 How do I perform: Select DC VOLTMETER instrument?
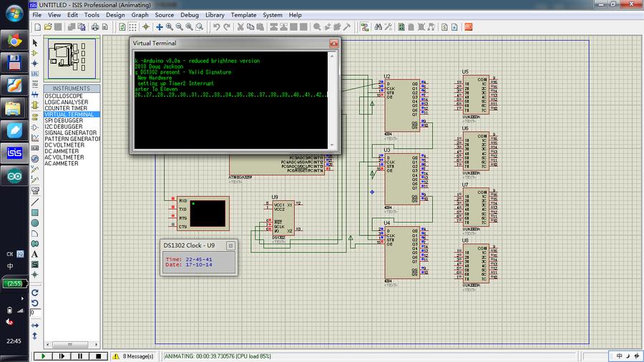[x=64, y=145]
